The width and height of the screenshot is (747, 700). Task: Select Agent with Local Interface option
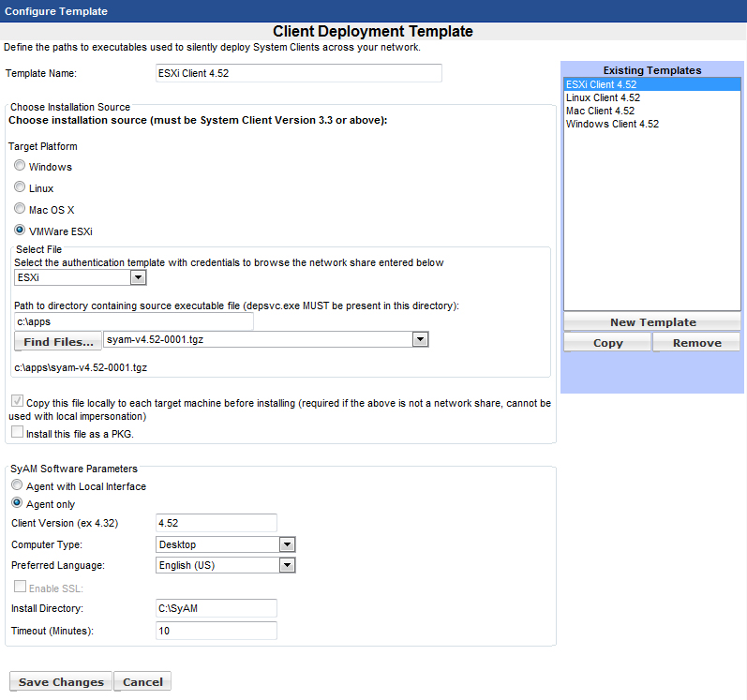pos(17,485)
